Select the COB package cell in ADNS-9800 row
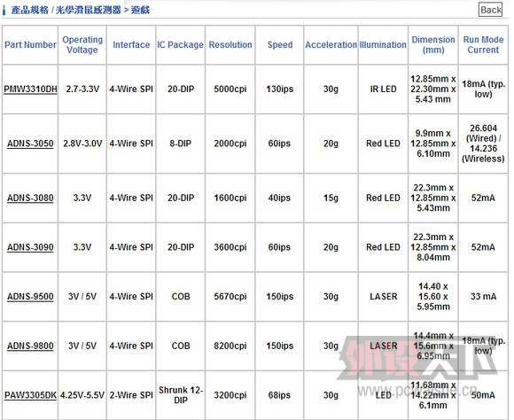Screen dimensions: 514x420 click(x=181, y=346)
